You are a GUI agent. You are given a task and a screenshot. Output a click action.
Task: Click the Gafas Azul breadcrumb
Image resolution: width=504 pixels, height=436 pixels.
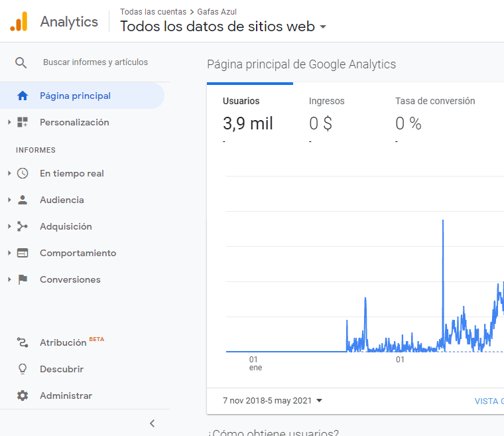pos(217,12)
